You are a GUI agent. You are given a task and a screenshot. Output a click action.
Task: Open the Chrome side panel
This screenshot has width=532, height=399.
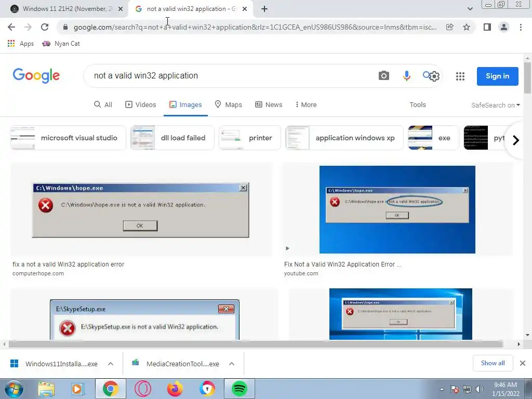487,27
